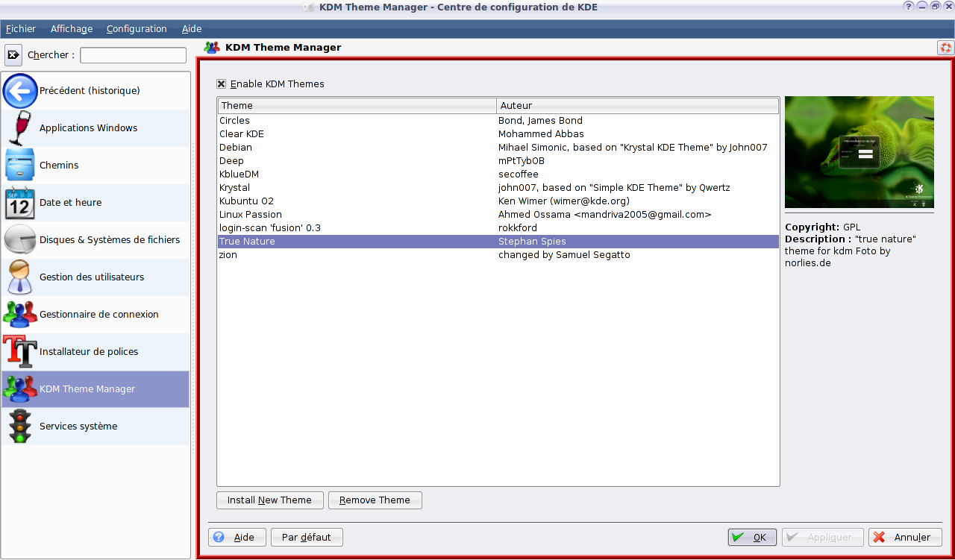Select the Disques & Systèmes de fichiers drive icon
Viewport: 955px width, 560px height.
(20, 240)
